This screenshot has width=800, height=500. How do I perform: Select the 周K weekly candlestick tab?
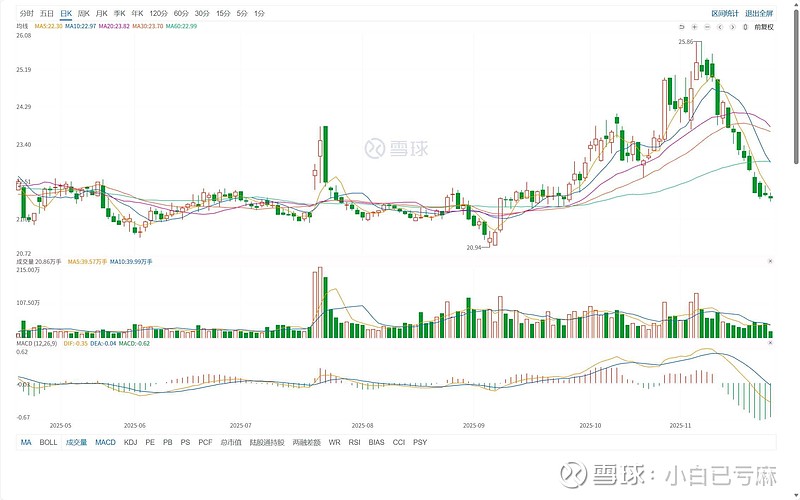[x=84, y=13]
